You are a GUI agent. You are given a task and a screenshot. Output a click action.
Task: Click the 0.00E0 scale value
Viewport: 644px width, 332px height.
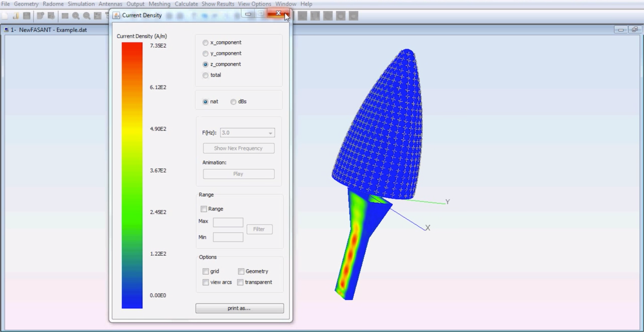(x=158, y=295)
